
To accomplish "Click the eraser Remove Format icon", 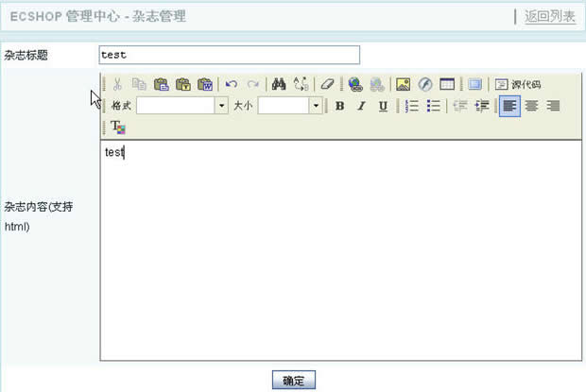I will coord(327,84).
